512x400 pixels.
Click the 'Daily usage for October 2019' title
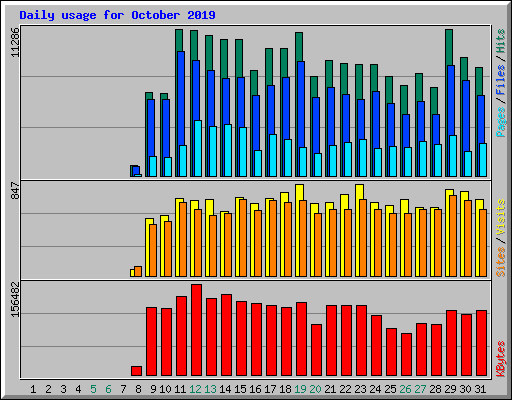pos(117,15)
